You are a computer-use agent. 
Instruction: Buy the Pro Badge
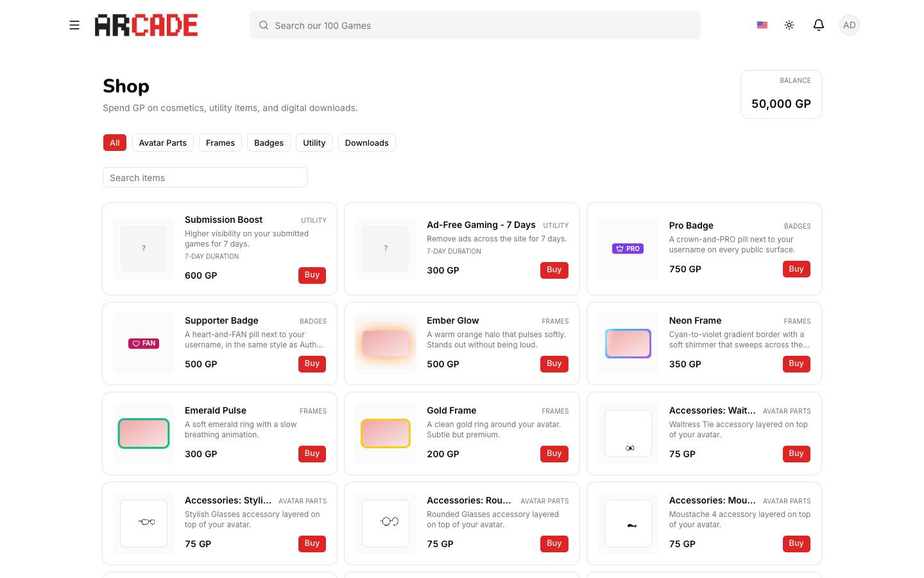[796, 269]
